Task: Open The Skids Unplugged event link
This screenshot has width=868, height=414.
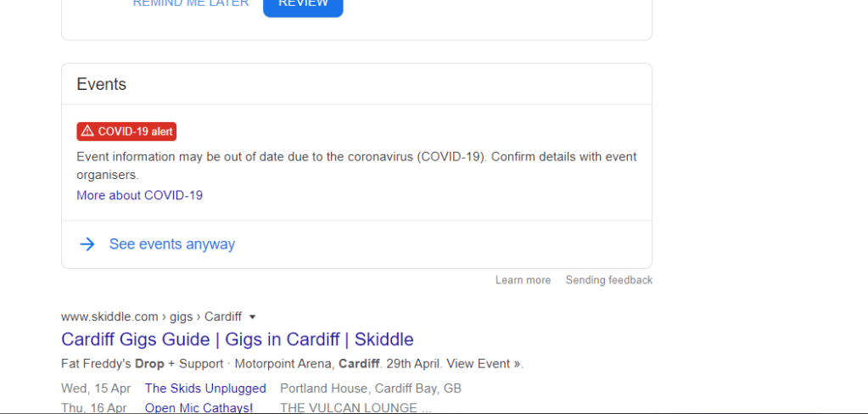Action: coord(205,389)
